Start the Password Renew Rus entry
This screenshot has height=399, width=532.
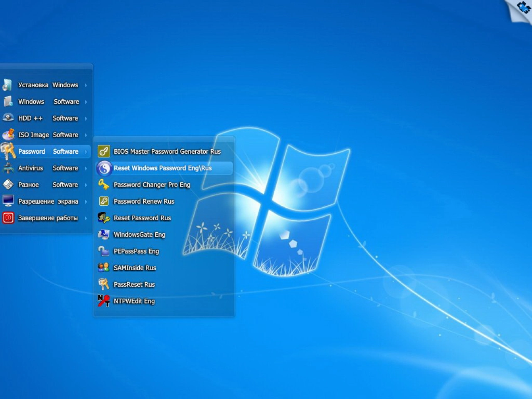click(x=164, y=201)
